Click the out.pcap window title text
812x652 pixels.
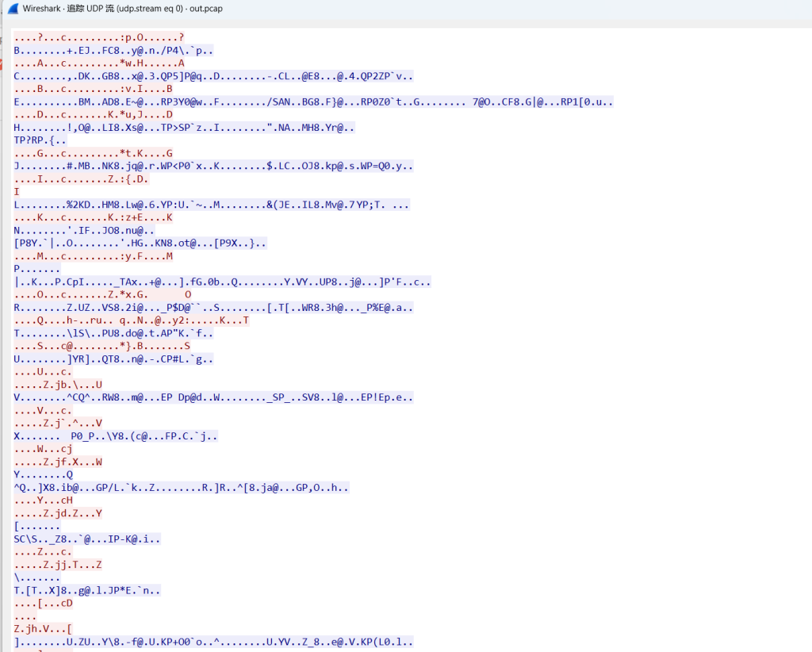[235, 9]
